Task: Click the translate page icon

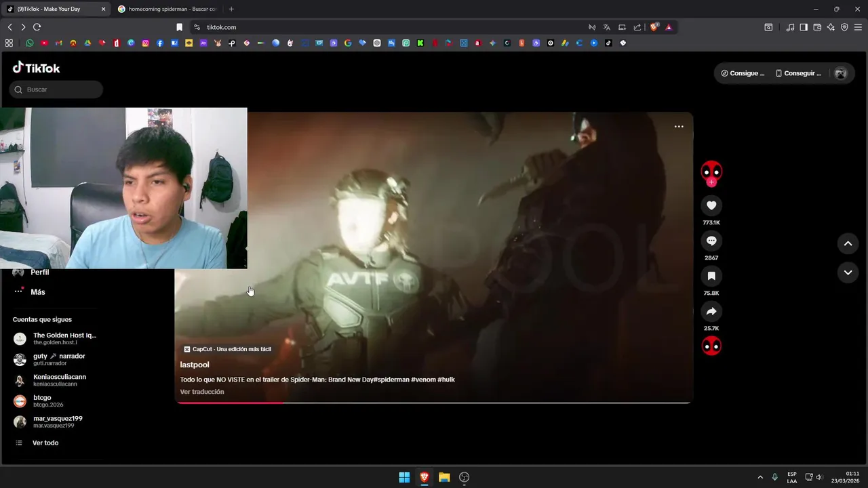Action: (607, 27)
